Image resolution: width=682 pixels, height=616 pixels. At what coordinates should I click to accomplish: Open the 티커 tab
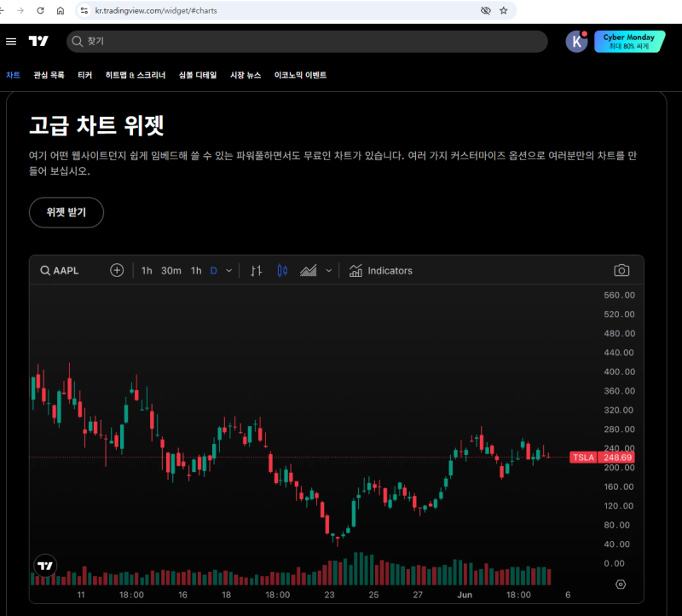tap(84, 75)
